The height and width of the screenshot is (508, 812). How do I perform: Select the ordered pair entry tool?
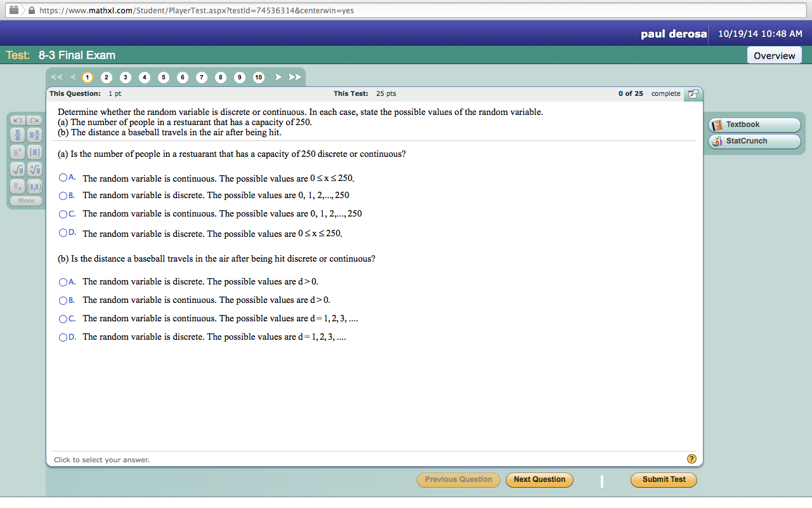pos(35,186)
